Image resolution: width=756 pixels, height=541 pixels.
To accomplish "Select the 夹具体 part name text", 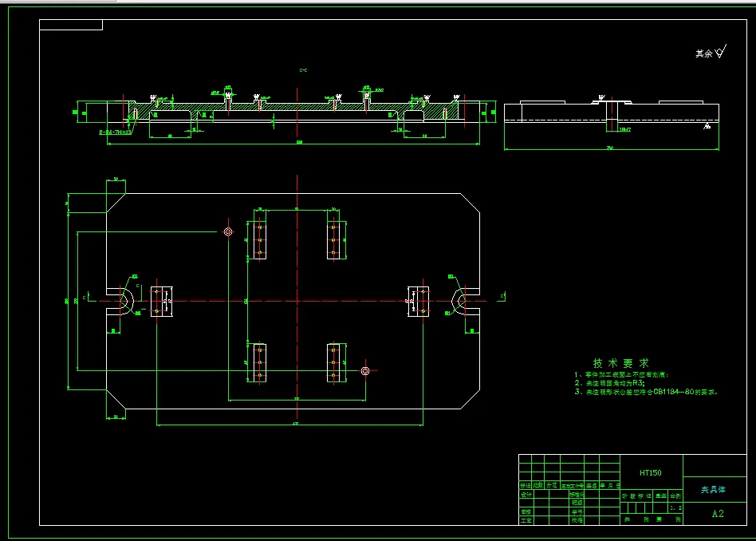I will click(713, 489).
